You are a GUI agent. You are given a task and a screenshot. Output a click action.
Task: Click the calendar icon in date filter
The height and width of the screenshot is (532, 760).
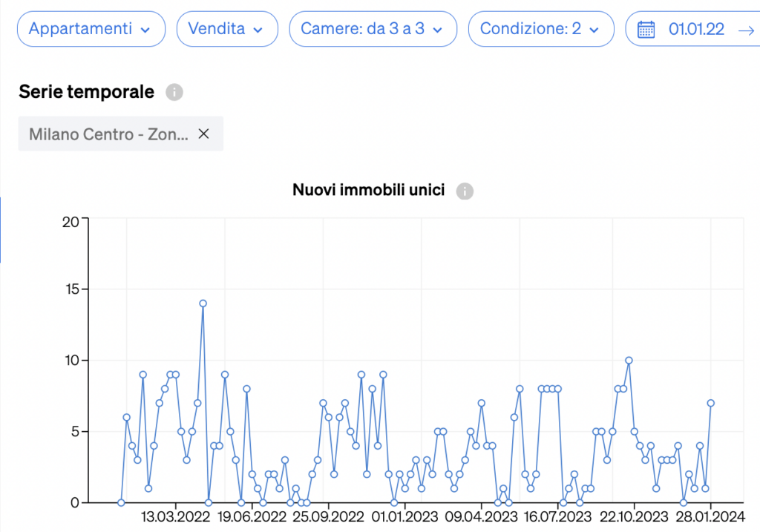646,30
